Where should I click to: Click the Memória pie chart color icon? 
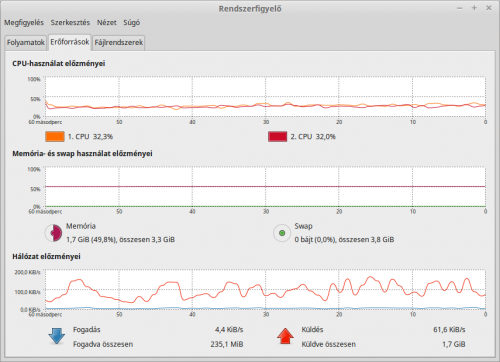click(x=53, y=233)
